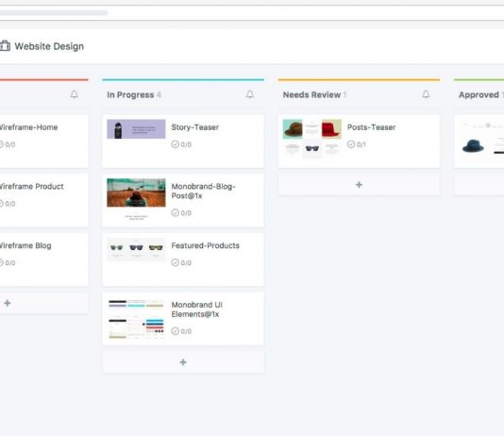Open the Monobrand UI Elements@1x title

click(196, 310)
